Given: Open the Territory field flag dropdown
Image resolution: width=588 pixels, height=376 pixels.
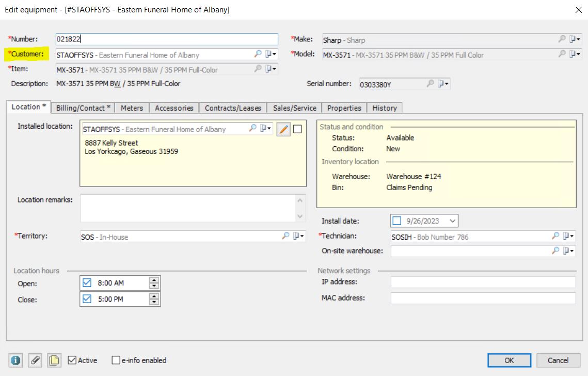Looking at the screenshot, I should (x=299, y=236).
